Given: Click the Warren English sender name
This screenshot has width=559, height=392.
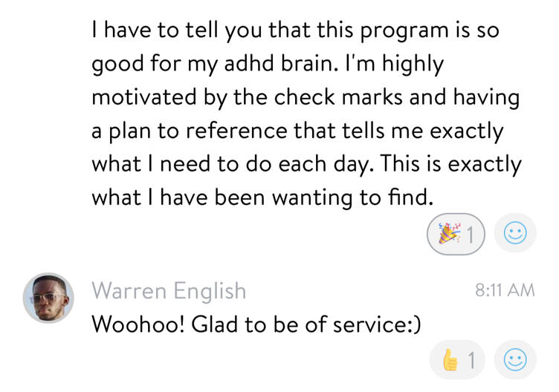Looking at the screenshot, I should (x=169, y=290).
